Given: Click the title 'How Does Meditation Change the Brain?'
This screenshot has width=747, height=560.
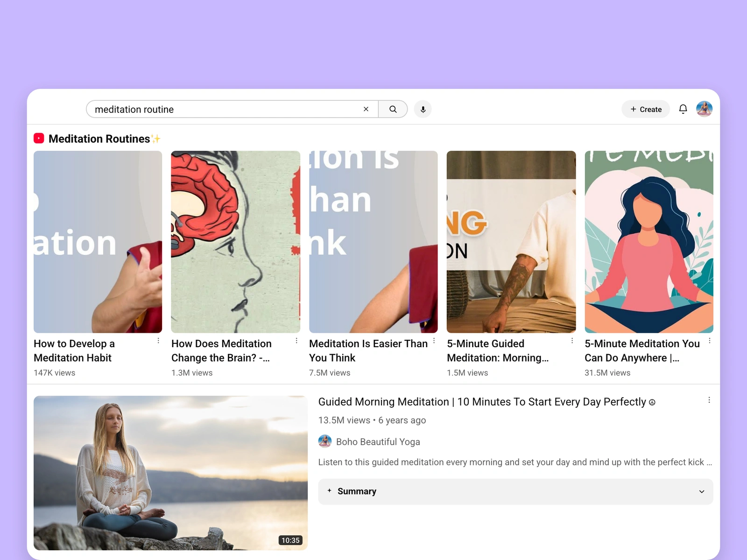Looking at the screenshot, I should pyautogui.click(x=221, y=350).
